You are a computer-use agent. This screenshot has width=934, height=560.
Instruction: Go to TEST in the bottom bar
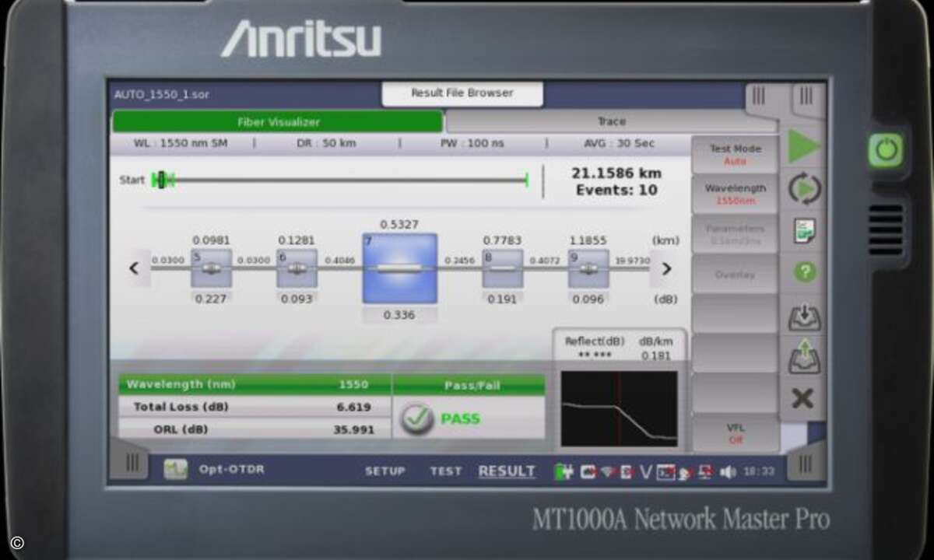pyautogui.click(x=446, y=471)
